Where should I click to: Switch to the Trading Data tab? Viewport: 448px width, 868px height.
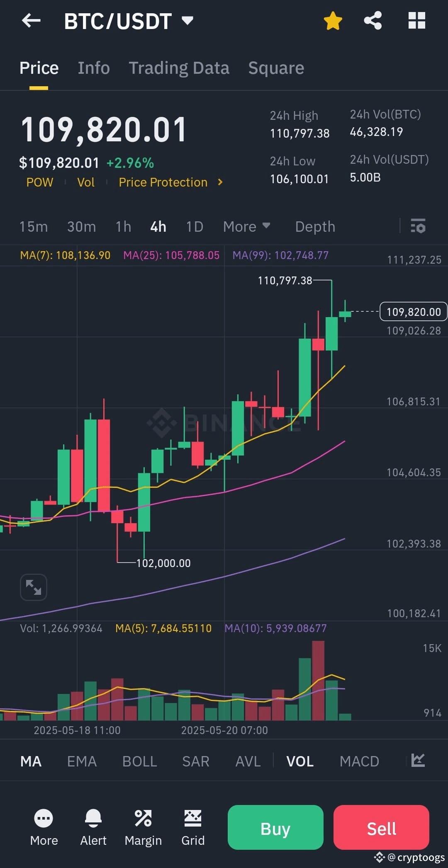click(179, 68)
